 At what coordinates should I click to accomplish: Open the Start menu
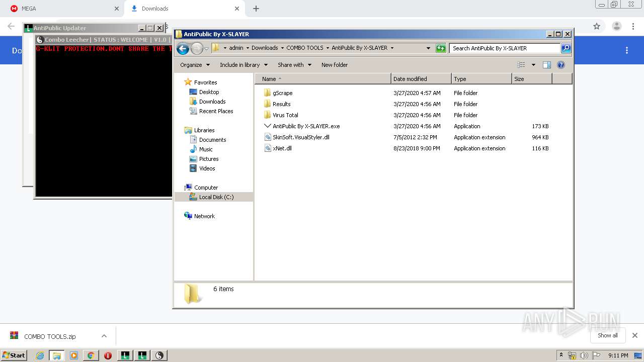pos(14,355)
